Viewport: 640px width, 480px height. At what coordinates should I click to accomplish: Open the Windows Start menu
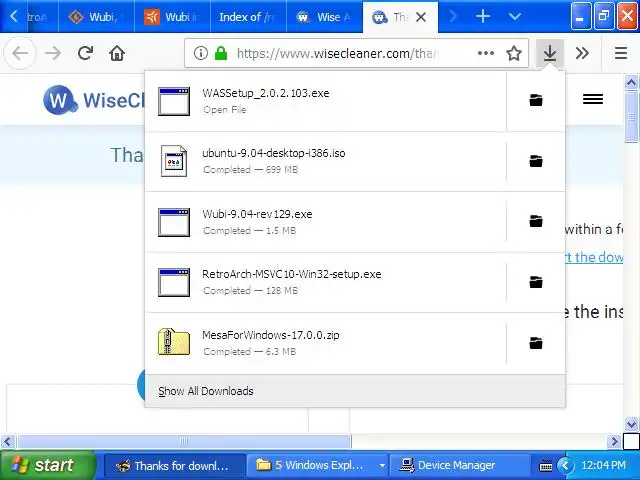coord(48,465)
